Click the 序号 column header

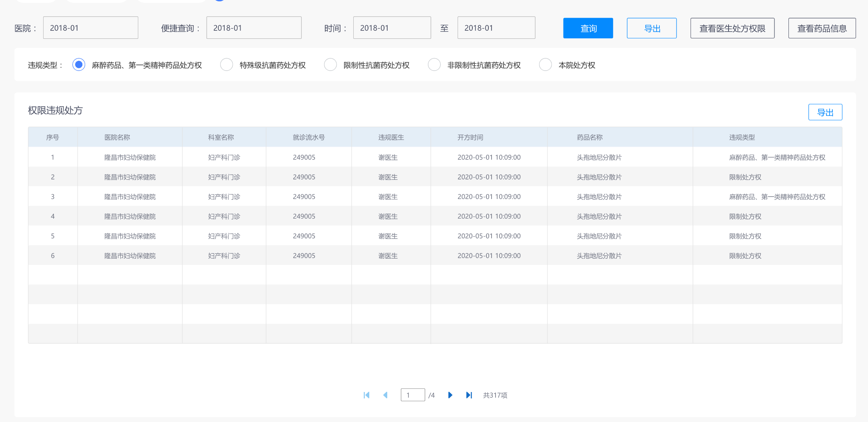(x=53, y=137)
